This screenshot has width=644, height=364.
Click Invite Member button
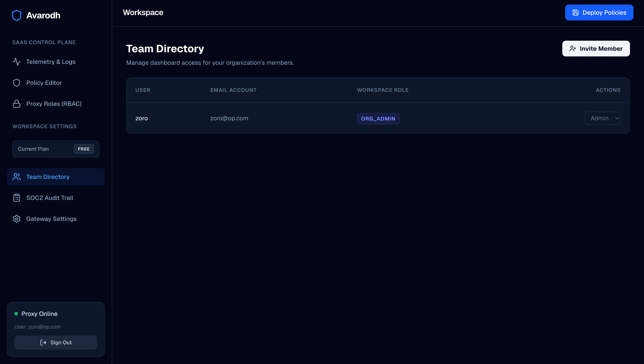point(596,49)
